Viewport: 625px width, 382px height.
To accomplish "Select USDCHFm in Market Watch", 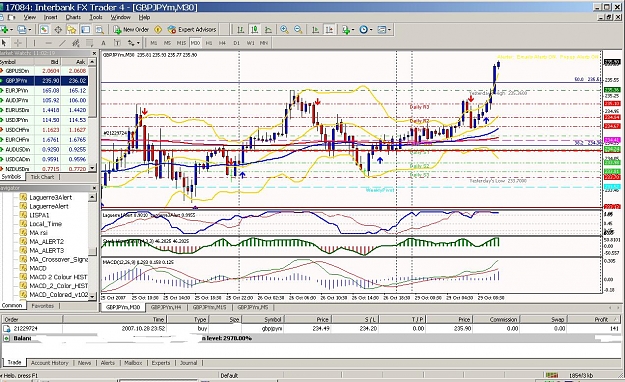I will 44,130.
